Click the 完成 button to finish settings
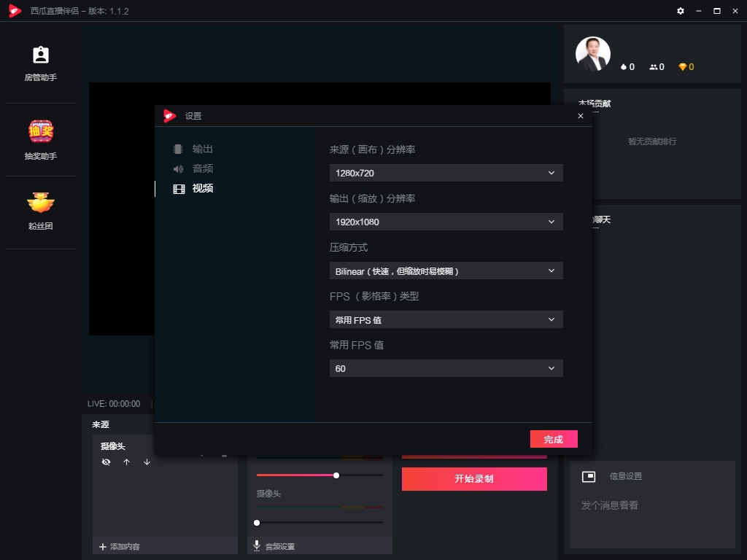This screenshot has height=560, width=747. [554, 439]
